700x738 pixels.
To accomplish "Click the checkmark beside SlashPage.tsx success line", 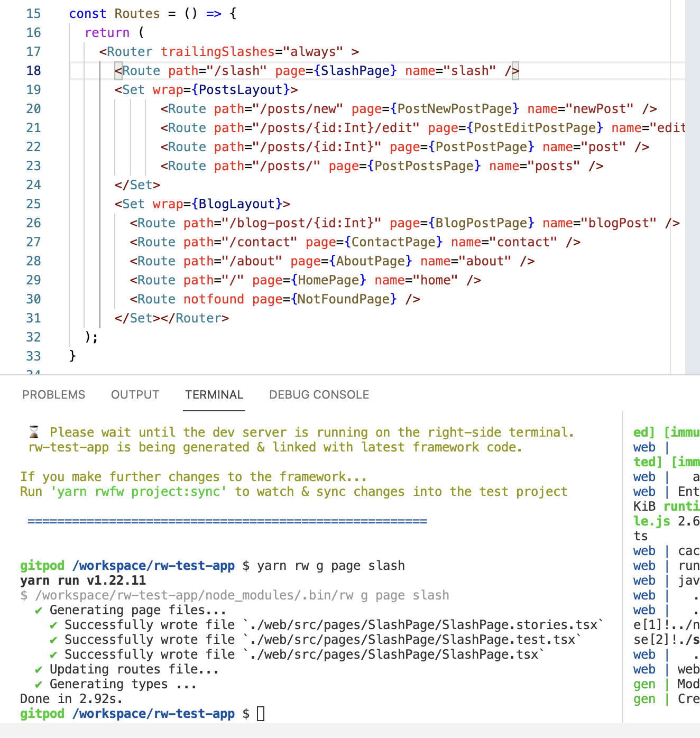I will tap(53, 654).
